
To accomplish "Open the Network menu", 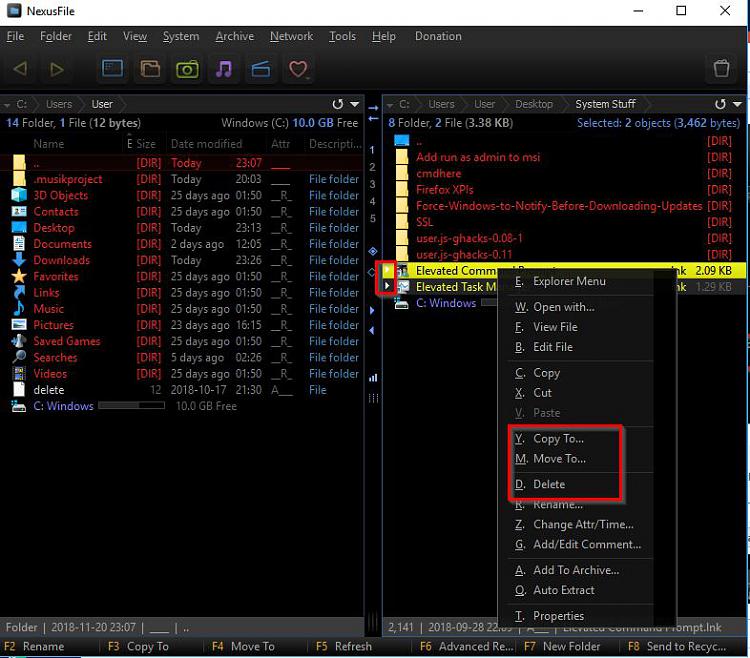I will point(291,36).
